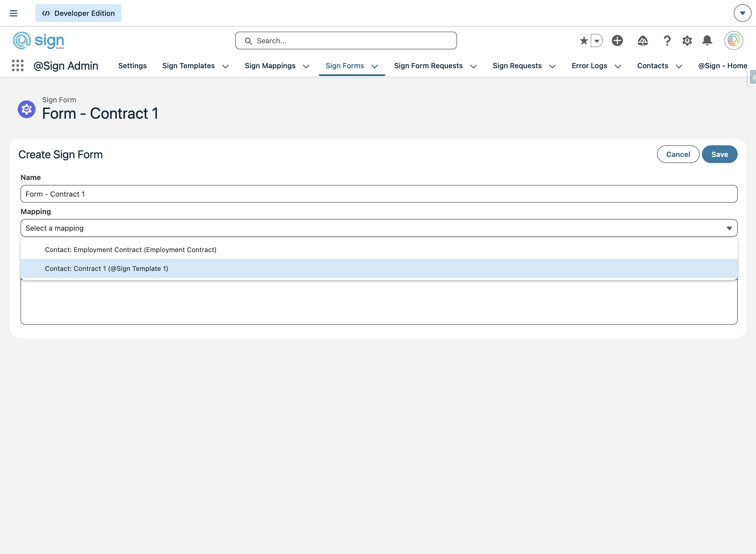Open the App Launcher grid icon
The image size is (756, 554).
pyautogui.click(x=17, y=66)
